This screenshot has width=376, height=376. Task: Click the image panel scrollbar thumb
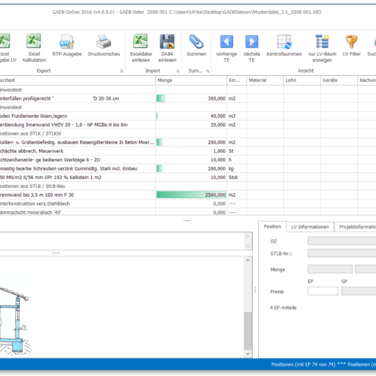click(x=248, y=331)
